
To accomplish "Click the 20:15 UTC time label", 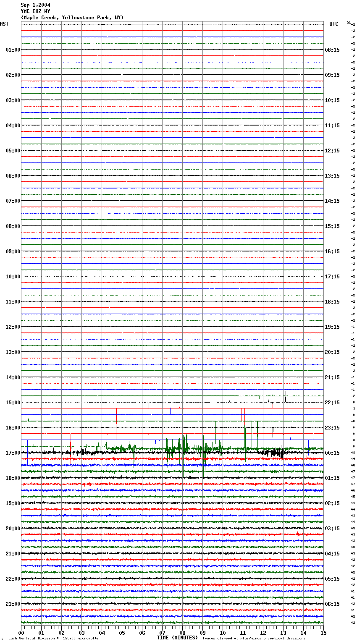I will point(332,352).
